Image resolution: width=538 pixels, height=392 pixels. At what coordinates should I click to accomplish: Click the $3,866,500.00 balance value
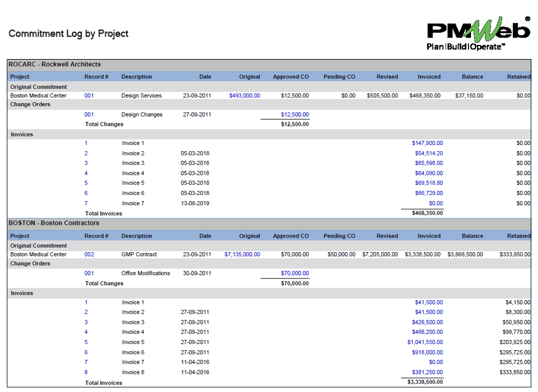tap(465, 254)
